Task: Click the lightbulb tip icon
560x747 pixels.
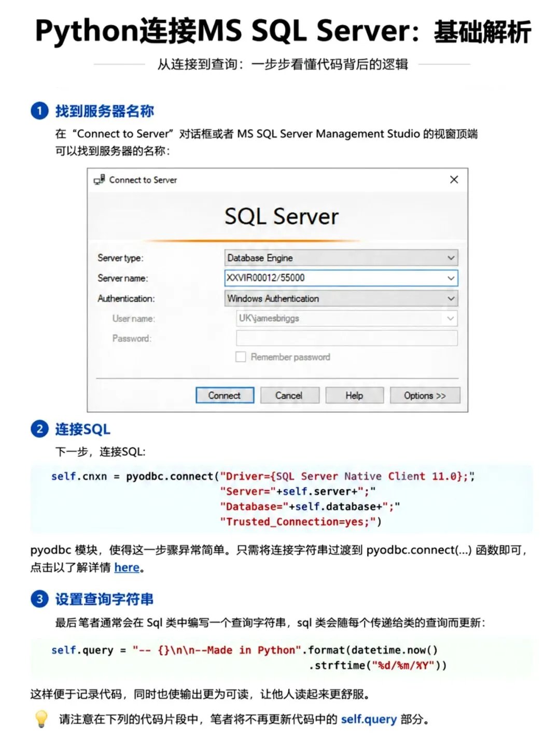Action: pos(41,719)
